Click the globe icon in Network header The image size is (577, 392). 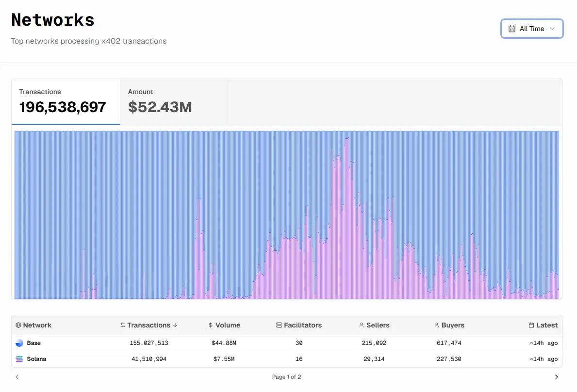tap(18, 325)
